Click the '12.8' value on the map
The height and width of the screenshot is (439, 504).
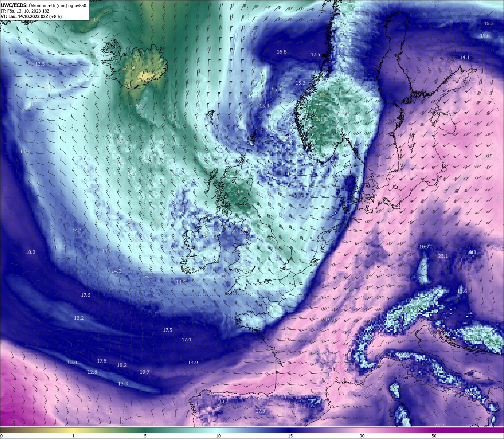coord(92,372)
